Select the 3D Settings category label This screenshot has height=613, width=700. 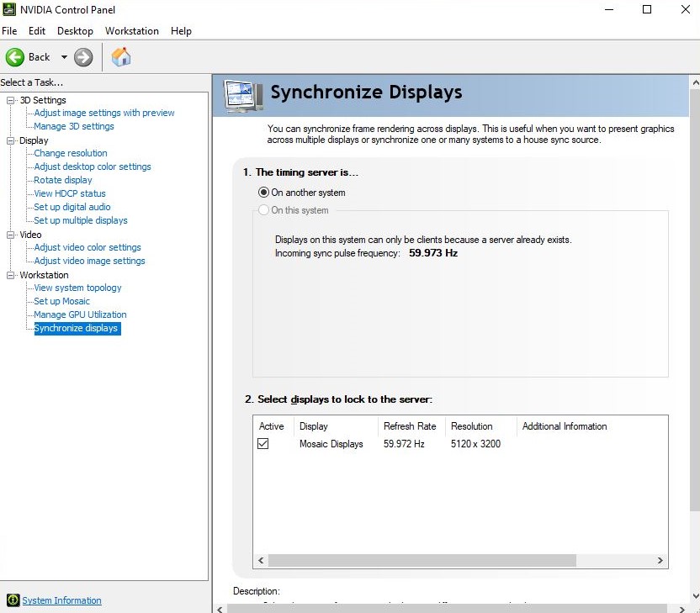pyautogui.click(x=43, y=100)
